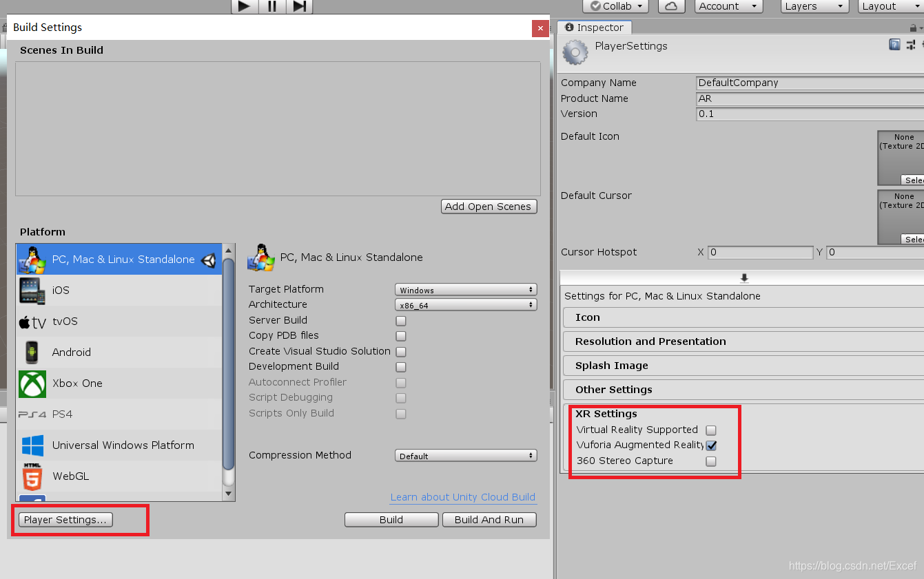The height and width of the screenshot is (579, 924).
Task: Start Play mode with the play button
Action: pyautogui.click(x=244, y=6)
